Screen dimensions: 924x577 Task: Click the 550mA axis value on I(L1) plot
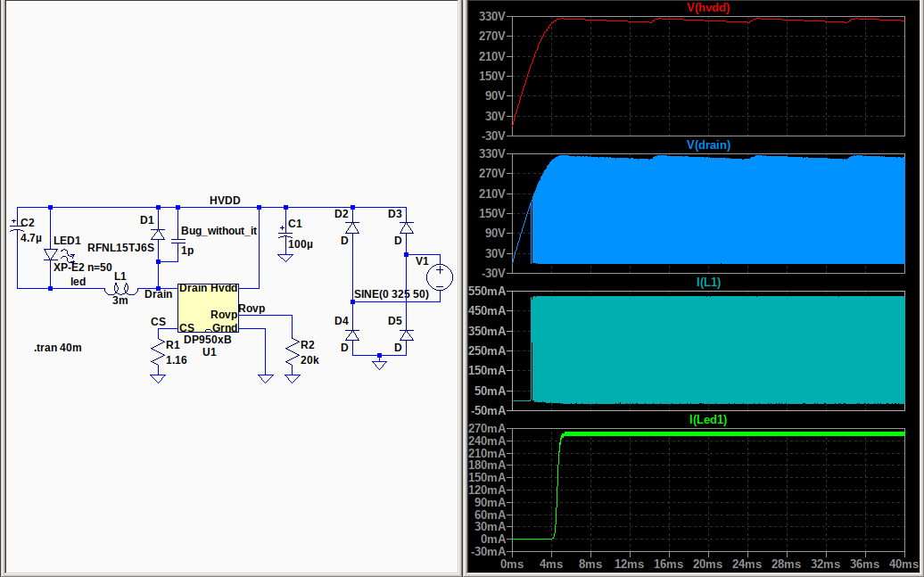point(487,291)
